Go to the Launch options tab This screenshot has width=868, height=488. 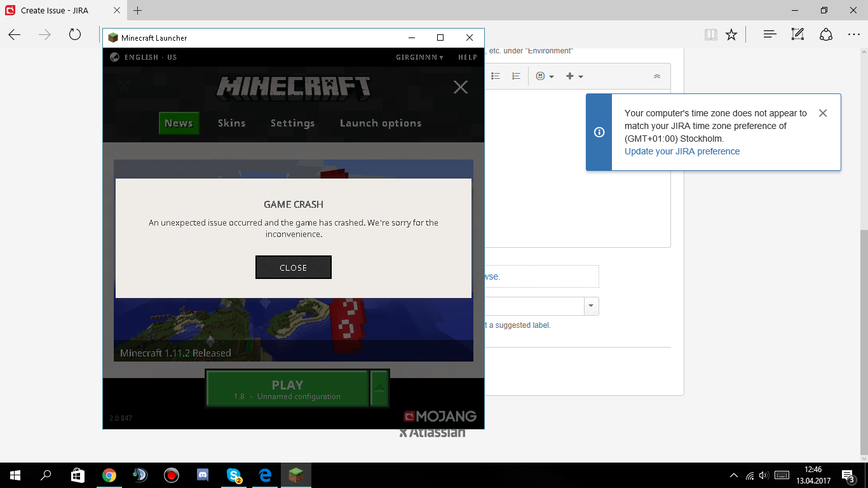pos(381,123)
